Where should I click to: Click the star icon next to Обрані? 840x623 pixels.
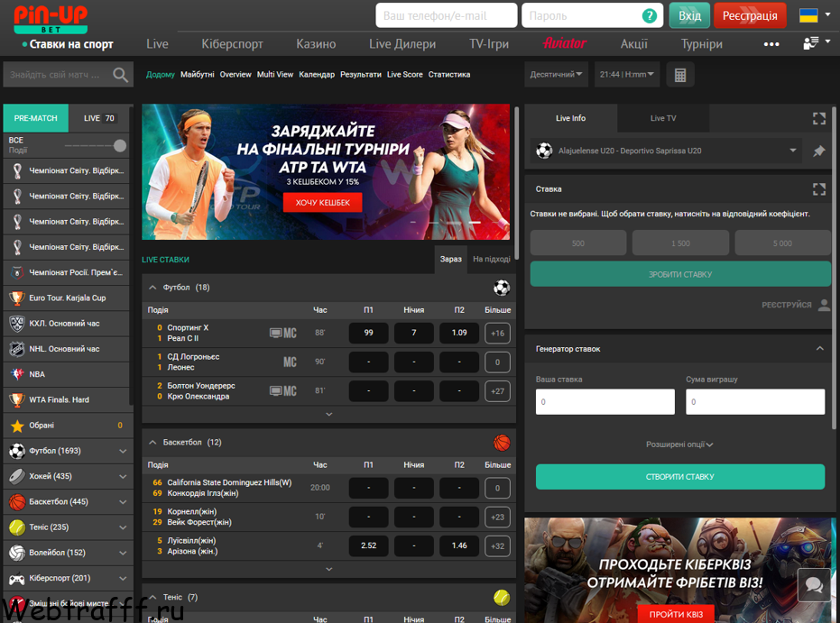click(17, 426)
